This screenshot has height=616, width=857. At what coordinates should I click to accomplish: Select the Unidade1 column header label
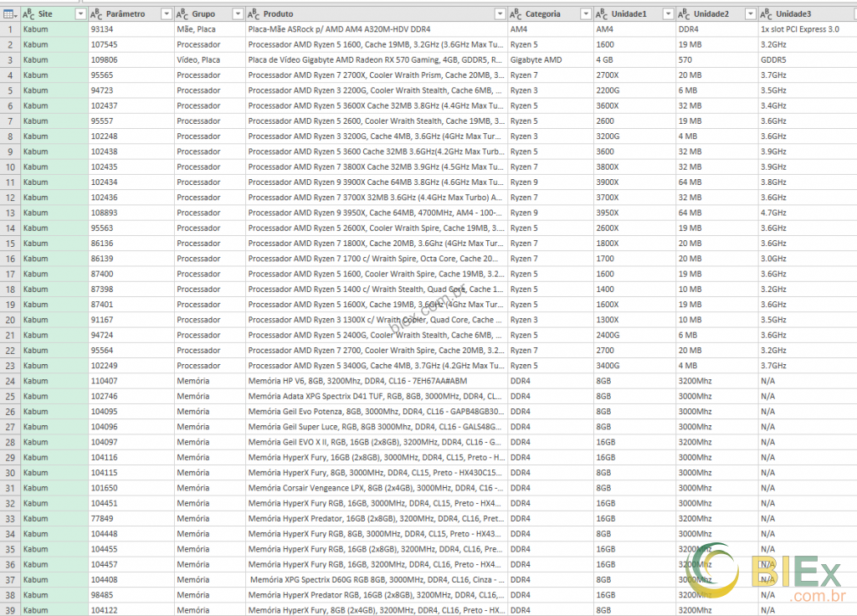pos(629,13)
